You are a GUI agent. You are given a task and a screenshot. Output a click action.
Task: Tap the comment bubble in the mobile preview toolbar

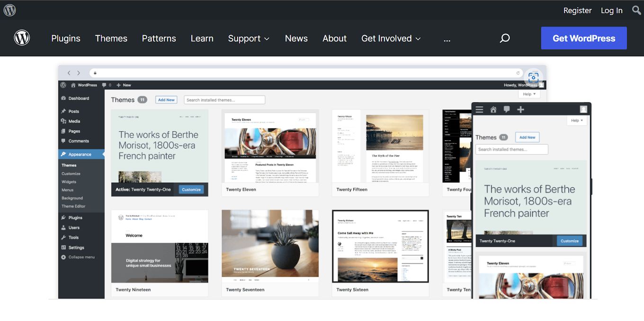tap(507, 110)
